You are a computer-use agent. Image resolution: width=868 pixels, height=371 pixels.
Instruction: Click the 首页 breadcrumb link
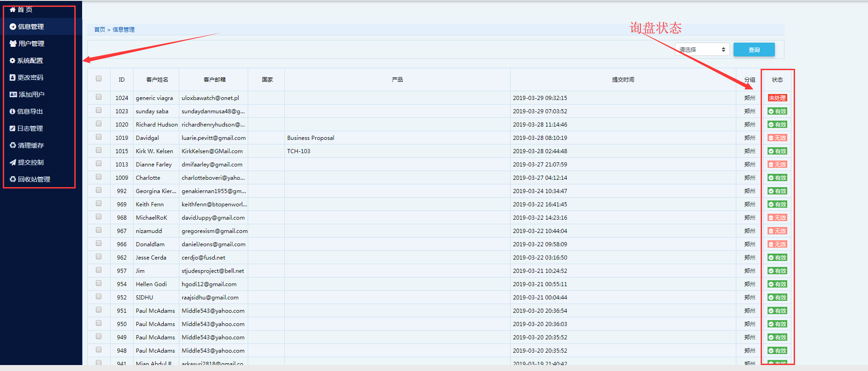point(100,29)
